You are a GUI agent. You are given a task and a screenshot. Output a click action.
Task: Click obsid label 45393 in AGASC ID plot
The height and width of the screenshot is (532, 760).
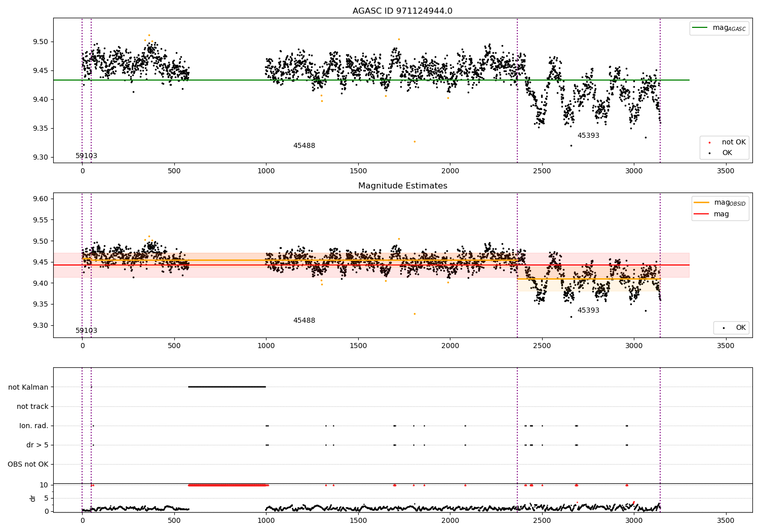coord(588,136)
